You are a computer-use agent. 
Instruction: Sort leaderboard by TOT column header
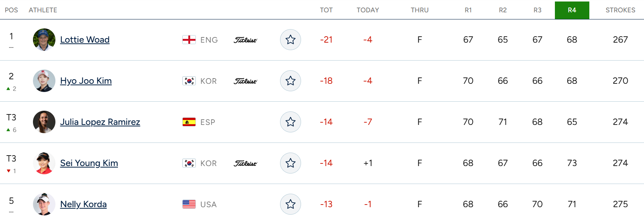click(x=326, y=10)
